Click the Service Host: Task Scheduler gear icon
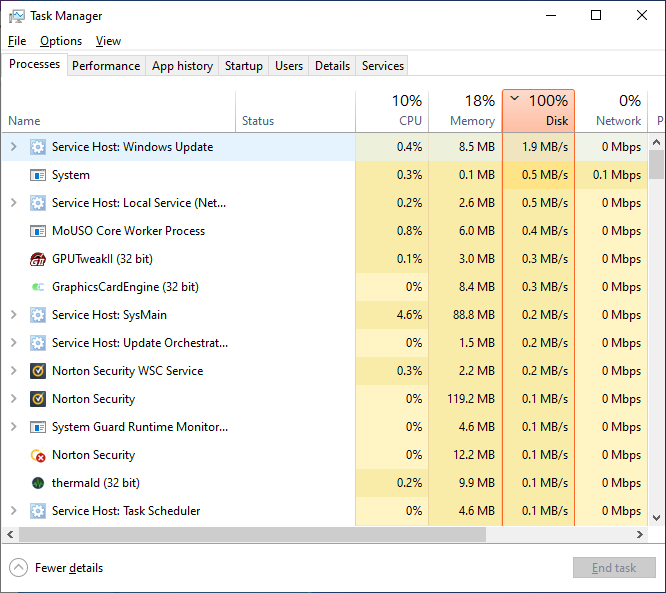This screenshot has height=593, width=666. click(x=38, y=511)
